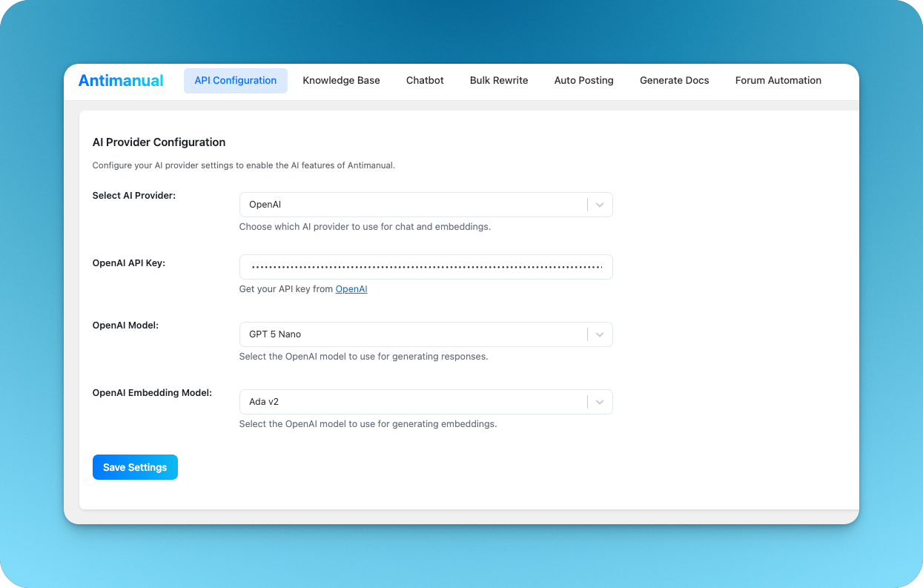Select the API Configuration tab

[x=235, y=80]
